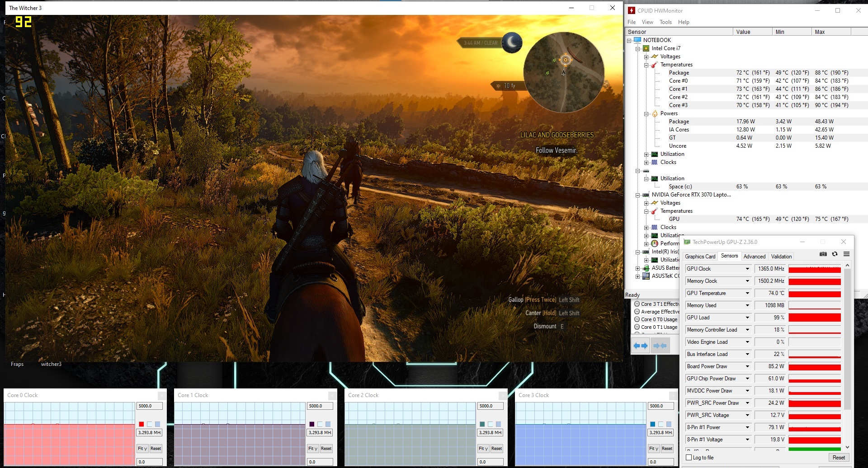
Task: Click the NVIDIA GeForce graphics card icon
Action: pos(646,195)
